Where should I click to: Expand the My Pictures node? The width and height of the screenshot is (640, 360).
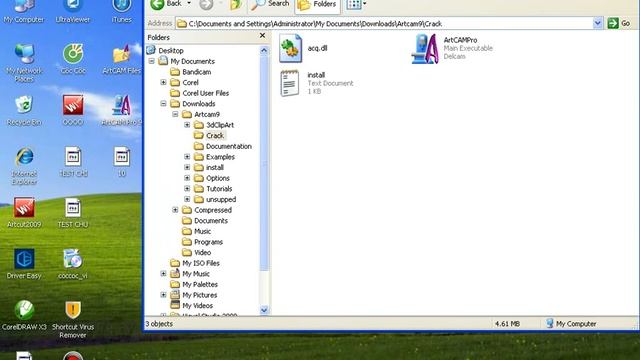(163, 295)
